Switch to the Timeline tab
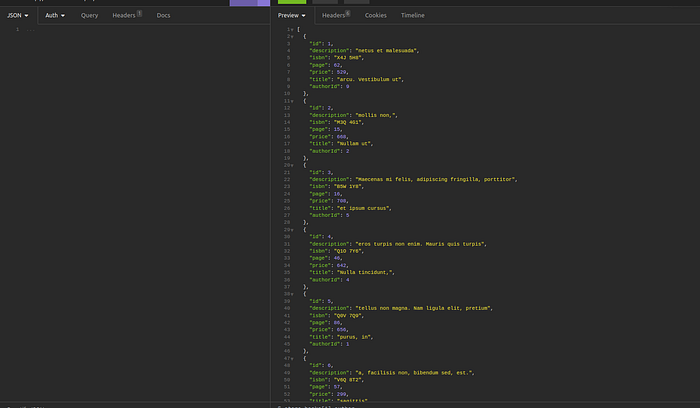The height and width of the screenshot is (408, 700). [412, 15]
